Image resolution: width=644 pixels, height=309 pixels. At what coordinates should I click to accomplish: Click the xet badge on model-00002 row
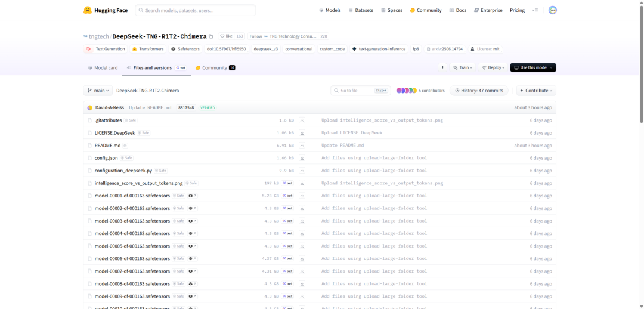[x=287, y=208]
